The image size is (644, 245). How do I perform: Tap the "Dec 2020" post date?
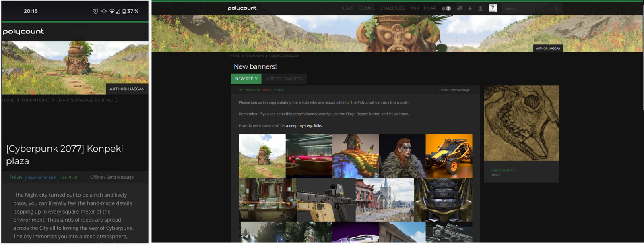pyautogui.click(x=68, y=177)
